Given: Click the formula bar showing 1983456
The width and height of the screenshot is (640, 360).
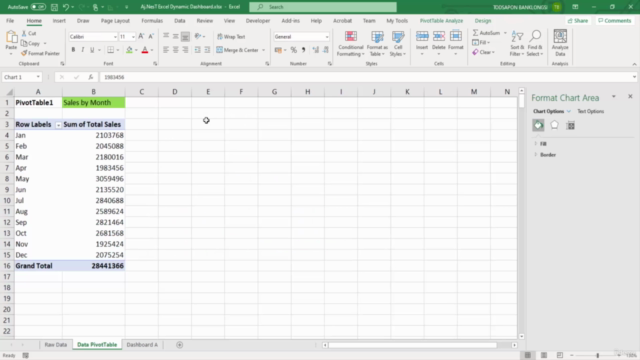Looking at the screenshot, I should click(x=366, y=77).
